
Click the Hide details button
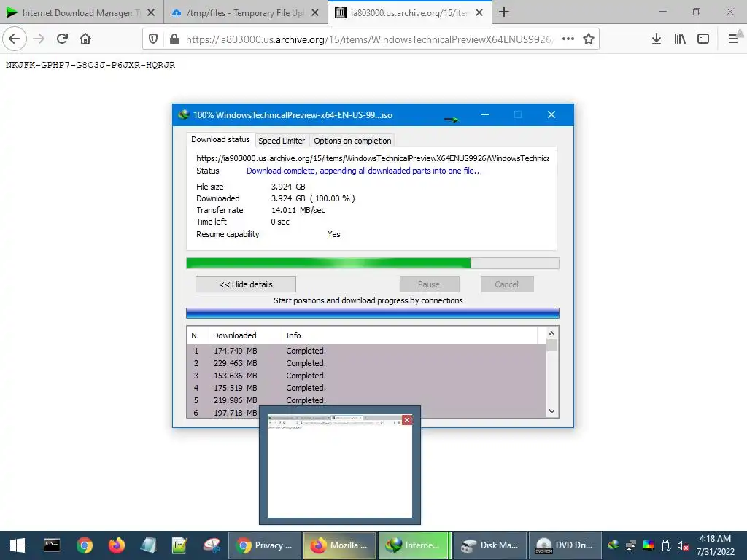[246, 284]
